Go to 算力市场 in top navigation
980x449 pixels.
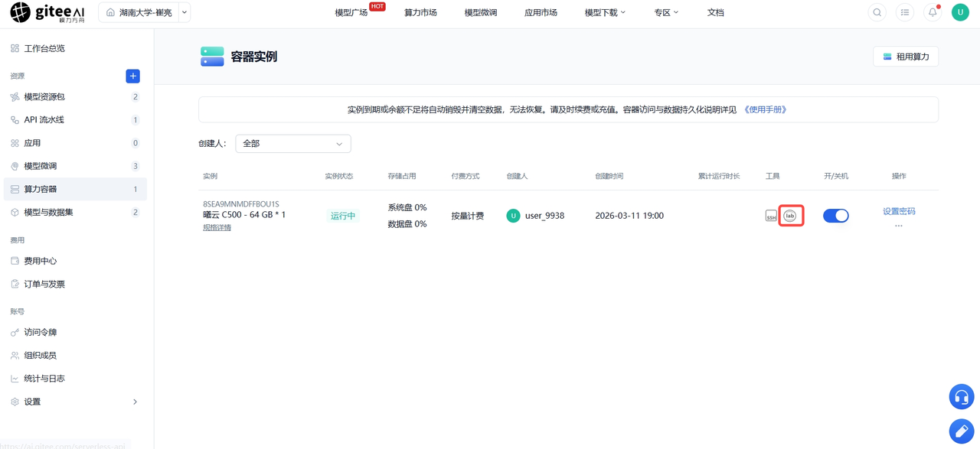click(x=420, y=12)
